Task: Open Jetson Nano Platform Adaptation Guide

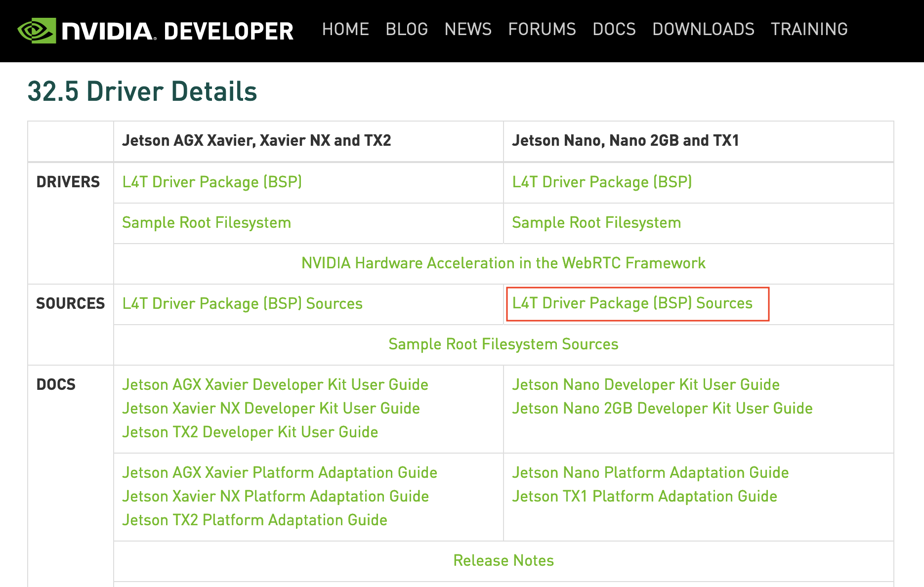Action: (x=650, y=472)
